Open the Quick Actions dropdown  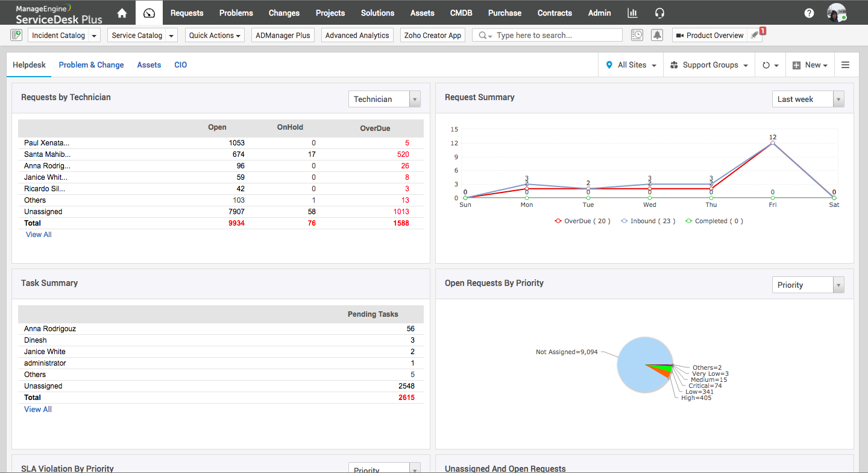(214, 34)
